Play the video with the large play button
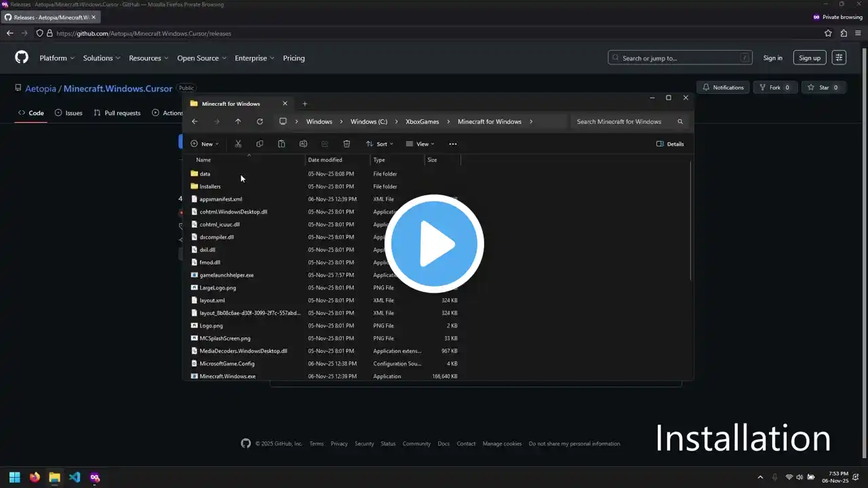 pos(434,244)
